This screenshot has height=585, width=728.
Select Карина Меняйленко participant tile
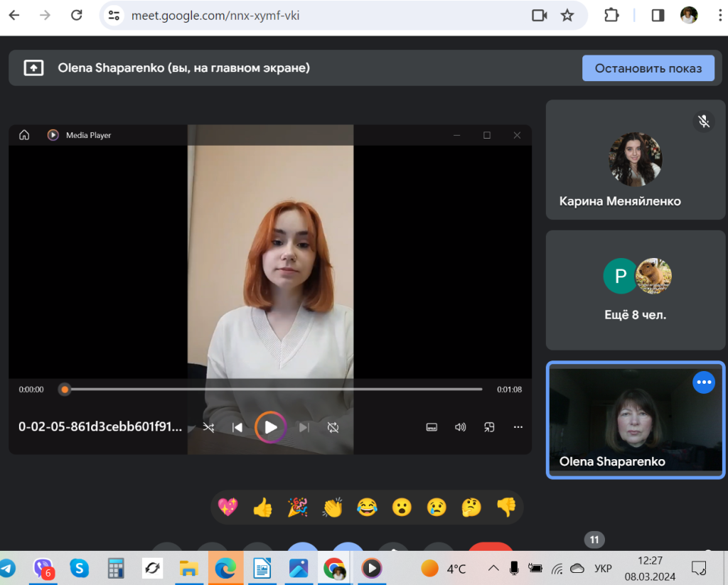[635, 160]
